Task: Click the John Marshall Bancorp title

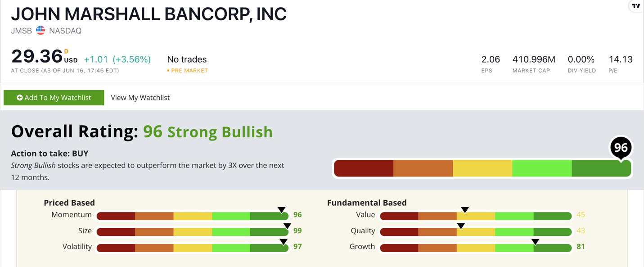Action: click(149, 14)
